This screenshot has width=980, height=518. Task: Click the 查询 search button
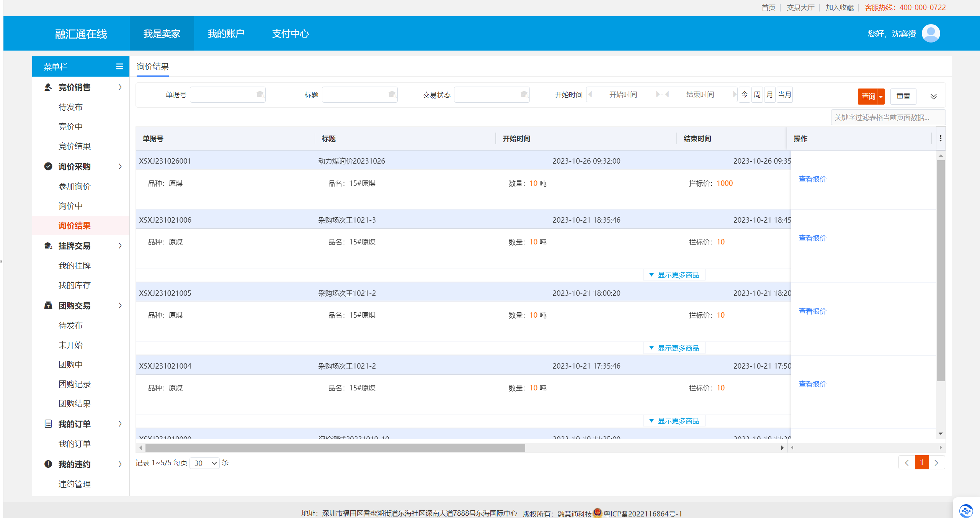(x=868, y=97)
